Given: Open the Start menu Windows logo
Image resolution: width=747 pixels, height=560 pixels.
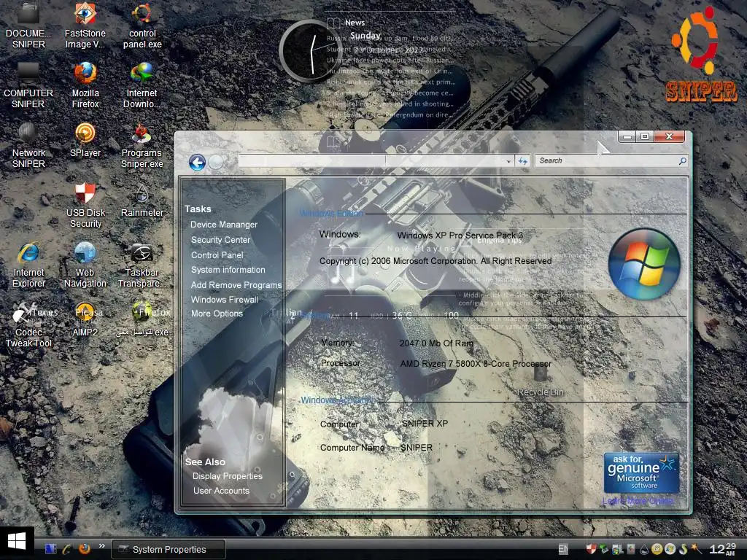Looking at the screenshot, I should [17, 542].
